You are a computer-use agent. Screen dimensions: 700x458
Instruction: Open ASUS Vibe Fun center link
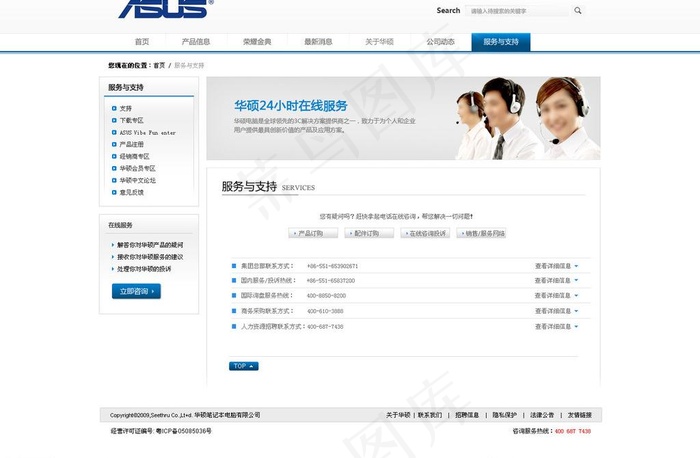[148, 133]
